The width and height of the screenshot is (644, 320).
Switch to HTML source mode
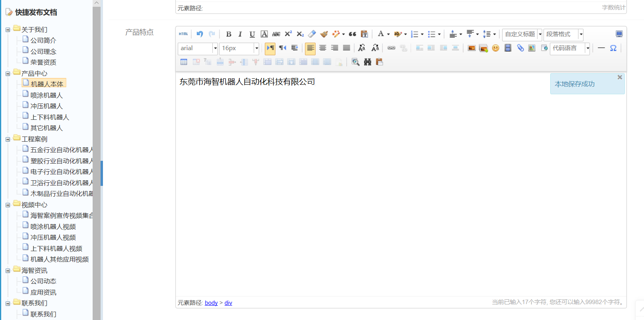coord(183,34)
